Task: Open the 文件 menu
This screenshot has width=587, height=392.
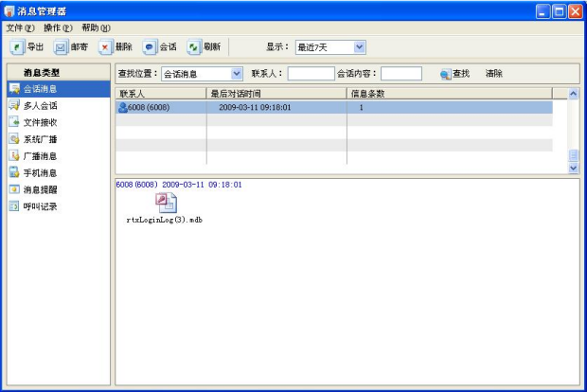Action: click(20, 28)
